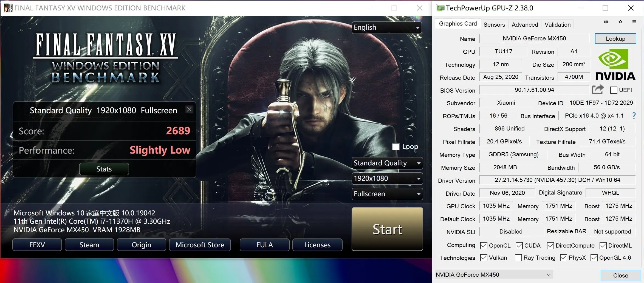Image resolution: width=644 pixels, height=283 pixels.
Task: Switch to the Advanced tab
Action: coord(525,24)
